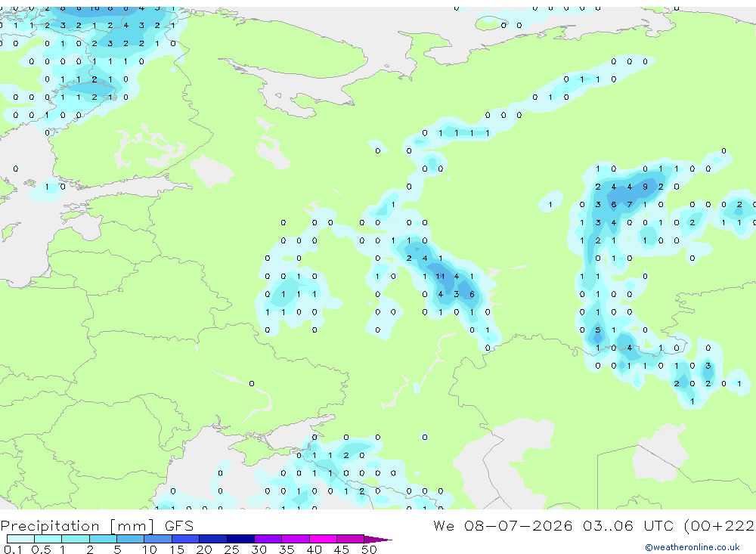Screen dimensions: 756x554
Task: Click the '11' precipitation value on the map
Action: 440,277
